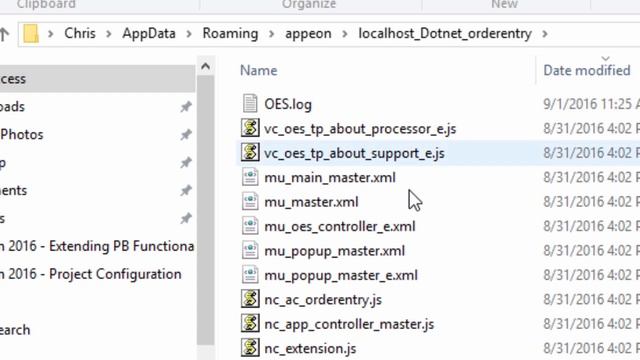Select mu_popup_master.xml file name
This screenshot has height=360, width=640.
click(x=334, y=251)
